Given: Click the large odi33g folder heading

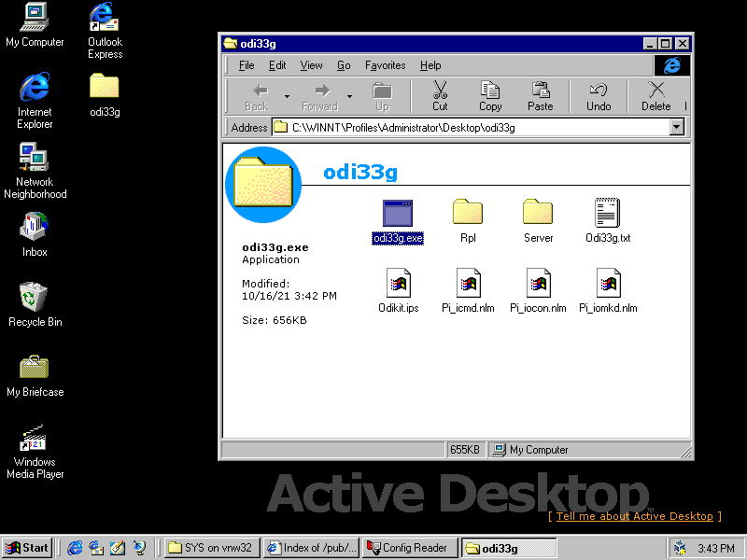Looking at the screenshot, I should tap(360, 172).
